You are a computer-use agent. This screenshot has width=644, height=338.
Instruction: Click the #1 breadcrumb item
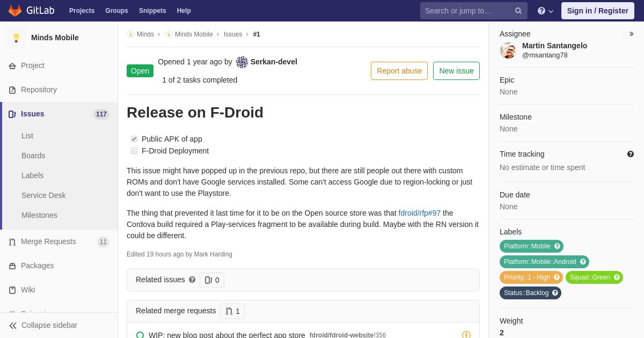[x=257, y=34]
